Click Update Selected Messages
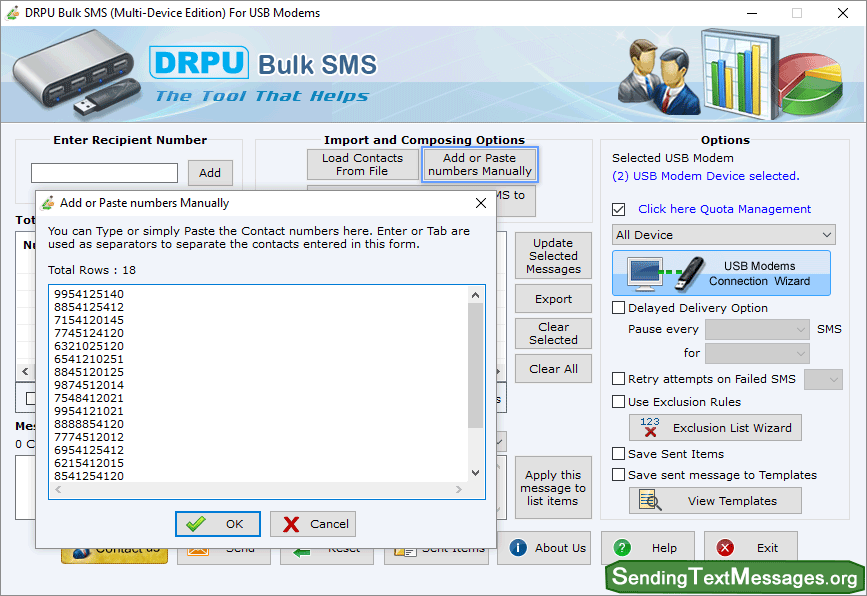 [553, 256]
